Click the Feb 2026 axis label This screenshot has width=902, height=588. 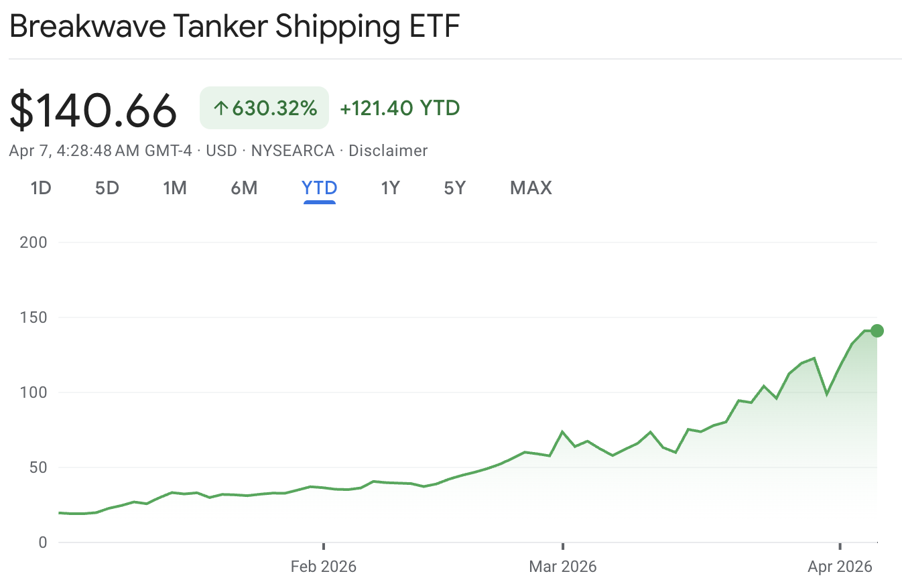coord(323,566)
